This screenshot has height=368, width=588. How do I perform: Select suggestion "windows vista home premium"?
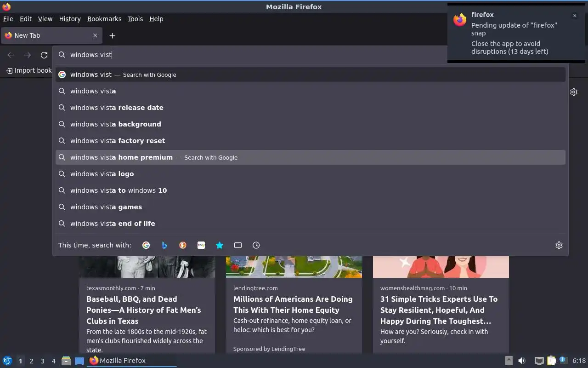click(x=311, y=157)
